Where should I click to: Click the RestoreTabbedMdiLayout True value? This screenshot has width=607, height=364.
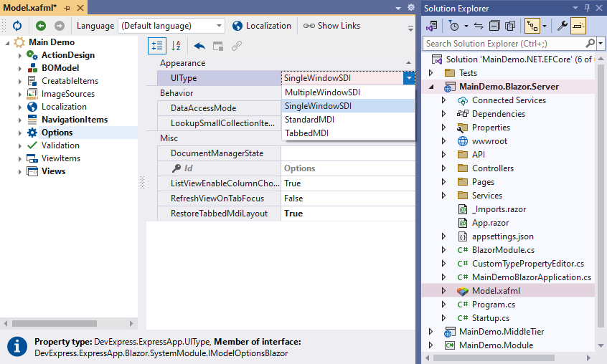pyautogui.click(x=348, y=214)
